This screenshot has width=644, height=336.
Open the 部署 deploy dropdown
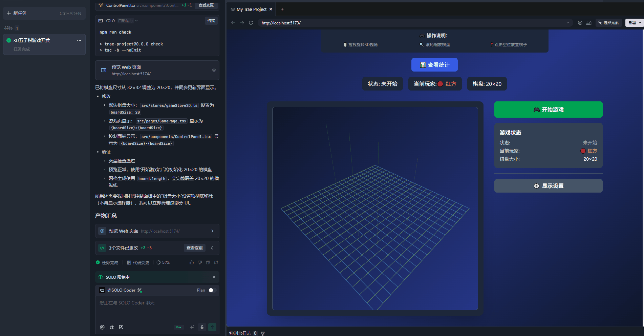[x=635, y=23]
